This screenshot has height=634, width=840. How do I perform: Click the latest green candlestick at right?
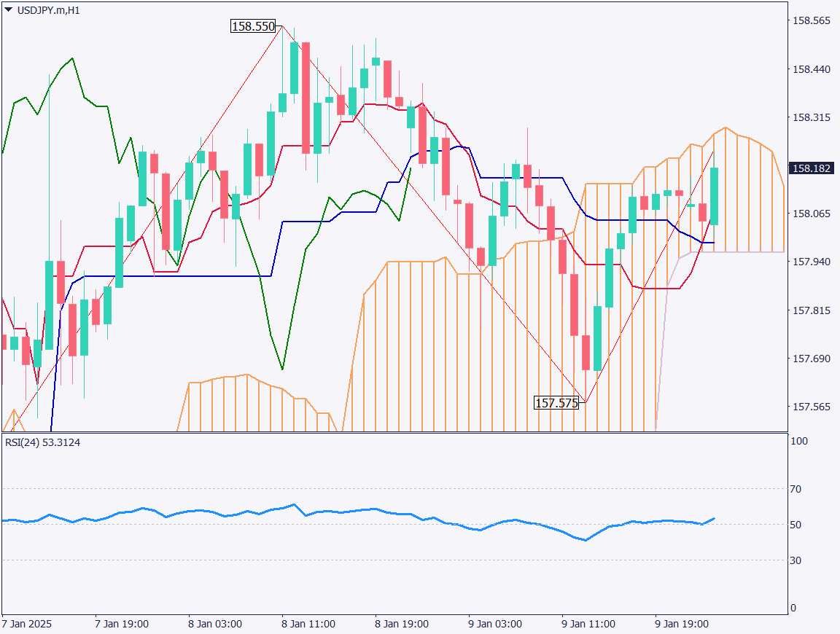[x=715, y=196]
